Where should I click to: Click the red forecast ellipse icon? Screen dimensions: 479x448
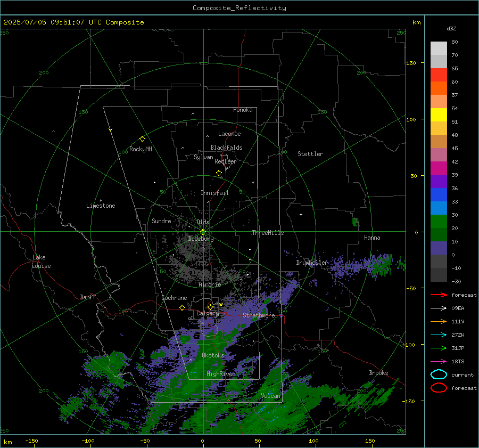click(439, 388)
